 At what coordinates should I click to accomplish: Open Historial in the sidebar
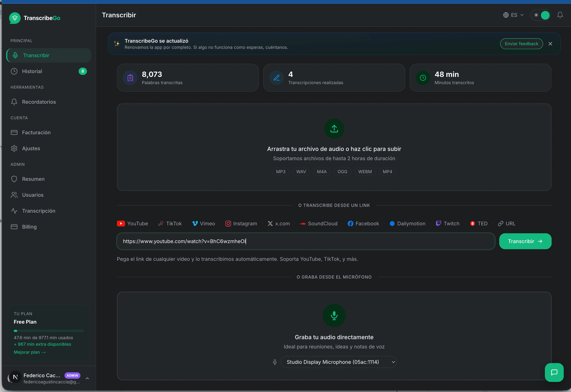tap(32, 71)
